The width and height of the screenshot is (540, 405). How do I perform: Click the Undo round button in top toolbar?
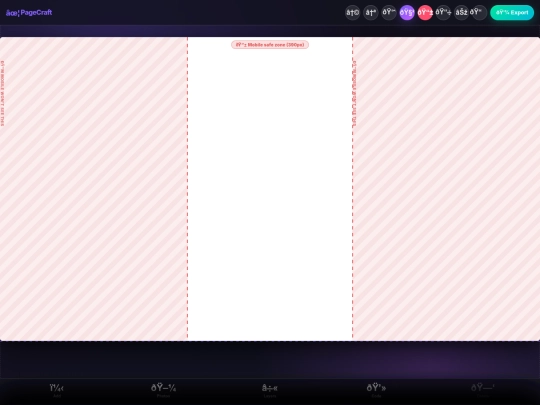353,13
